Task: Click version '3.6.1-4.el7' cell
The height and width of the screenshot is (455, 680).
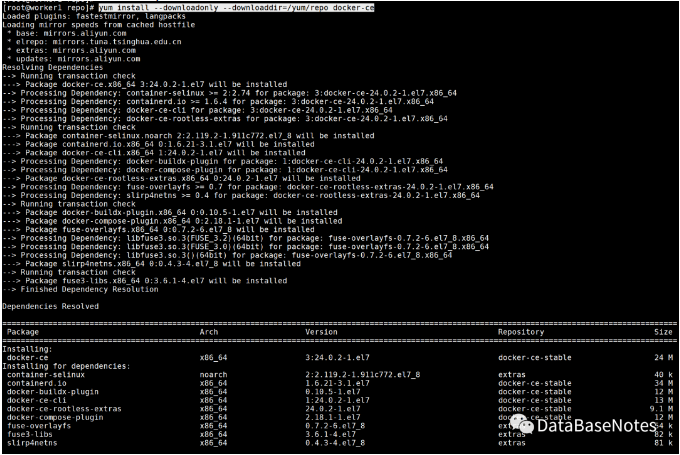Action: pos(330,434)
